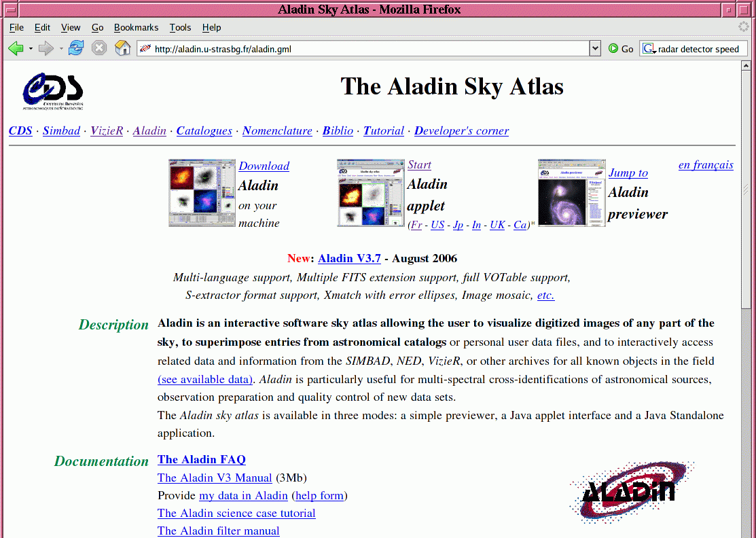Reload the page with the refresh icon
The height and width of the screenshot is (538, 756).
coord(75,48)
